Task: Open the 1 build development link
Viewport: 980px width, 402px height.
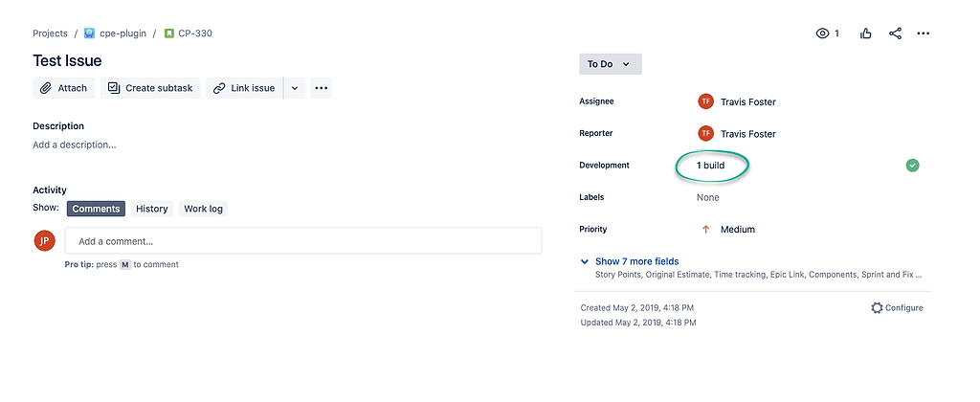Action: [711, 166]
